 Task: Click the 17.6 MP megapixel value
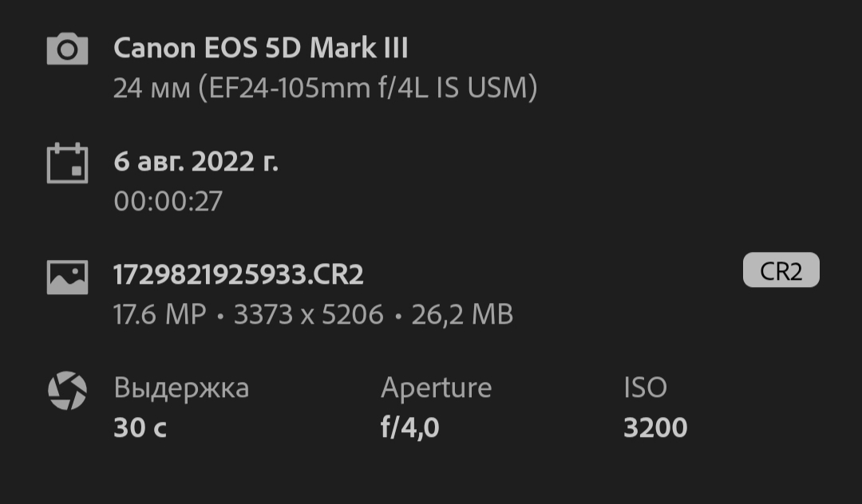click(x=160, y=314)
